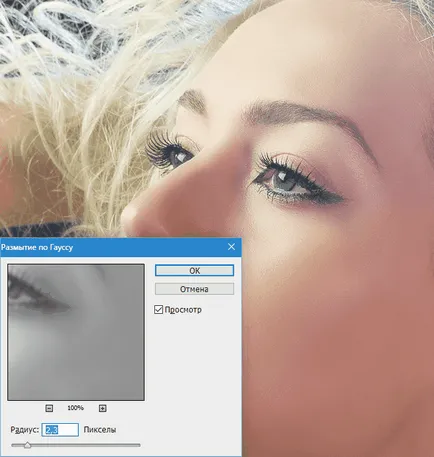Click the Радиус: label text

tap(25, 430)
